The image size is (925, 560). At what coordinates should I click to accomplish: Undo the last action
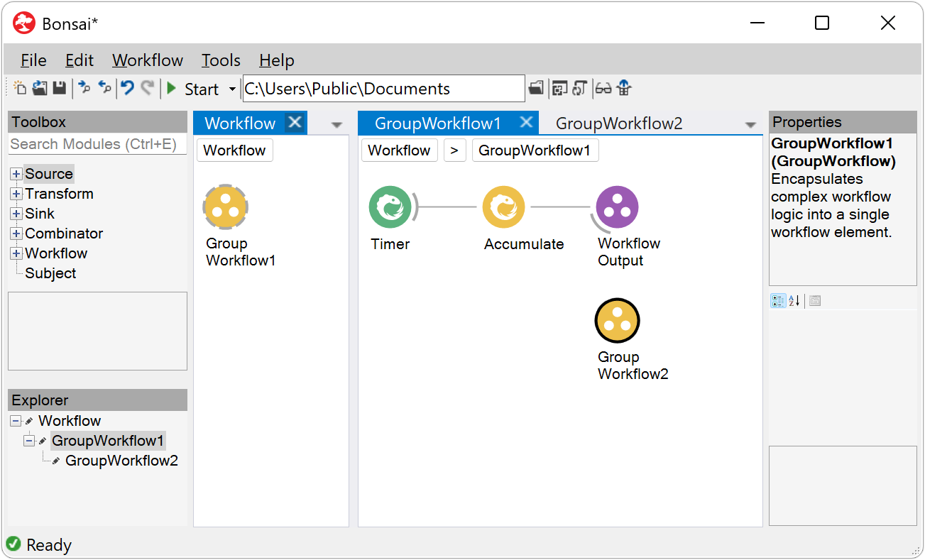click(x=127, y=88)
